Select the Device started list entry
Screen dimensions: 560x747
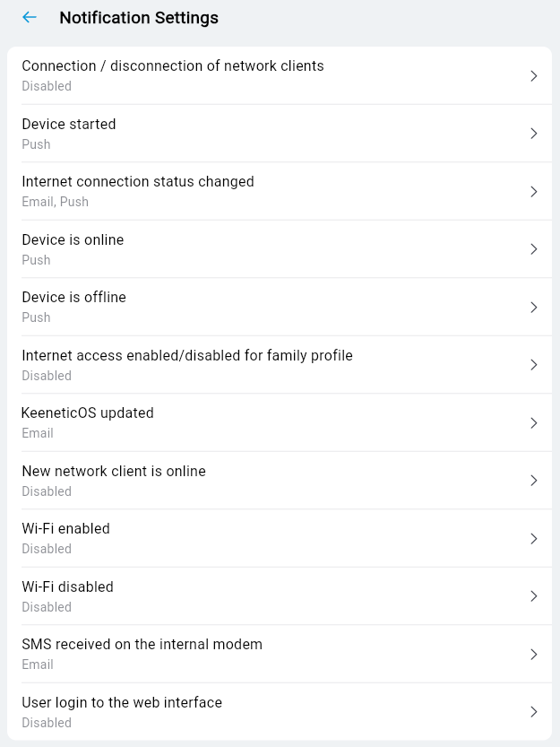(x=269, y=133)
